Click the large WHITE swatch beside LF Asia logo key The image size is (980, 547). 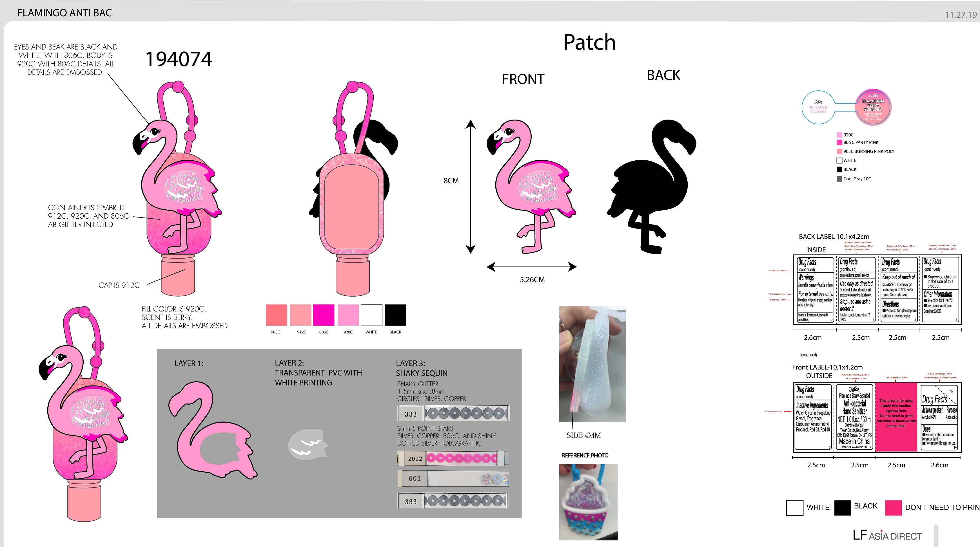795,508
